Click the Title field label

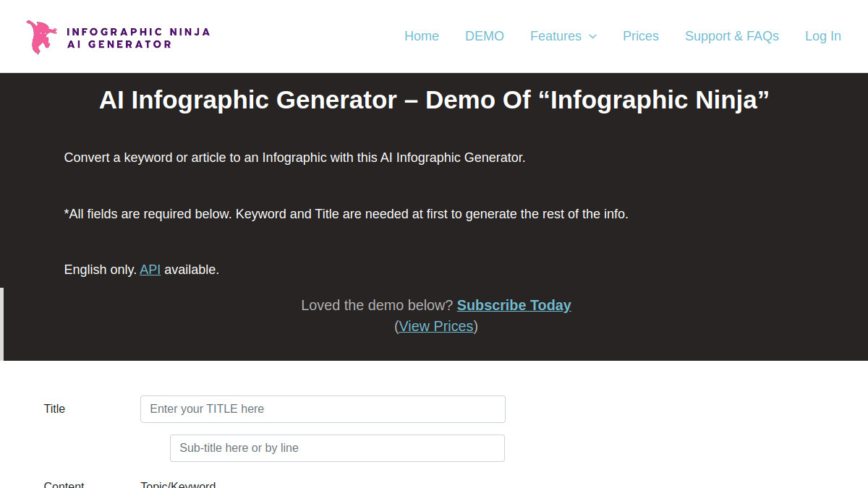pos(54,409)
